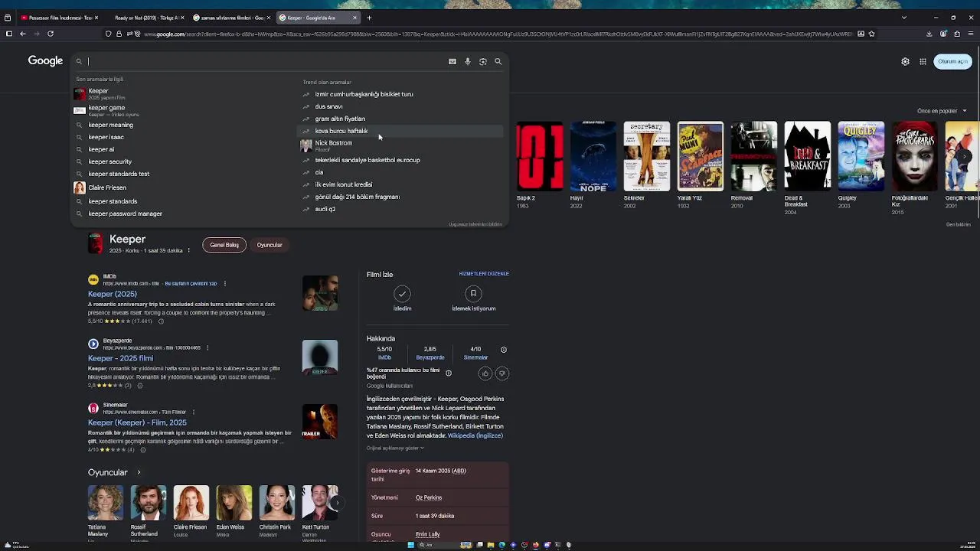Screen dimensions: 980x551
Task: Go back with the browser back arrow
Action: [x=23, y=34]
